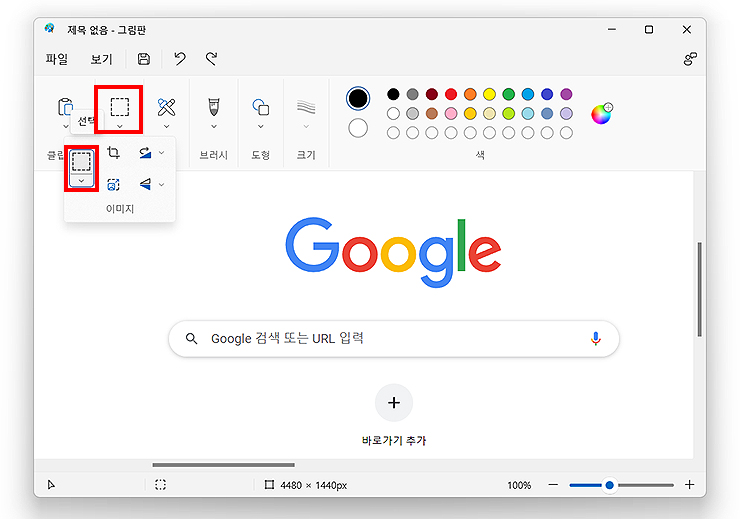Expand the chevron under the clipboard icon
This screenshot has width=740, height=519.
pyautogui.click(x=66, y=126)
